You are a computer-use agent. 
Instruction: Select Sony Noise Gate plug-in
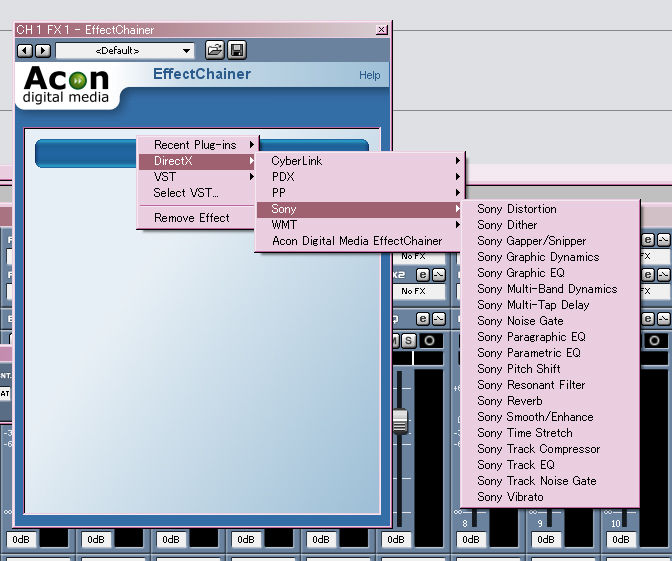coord(550,321)
